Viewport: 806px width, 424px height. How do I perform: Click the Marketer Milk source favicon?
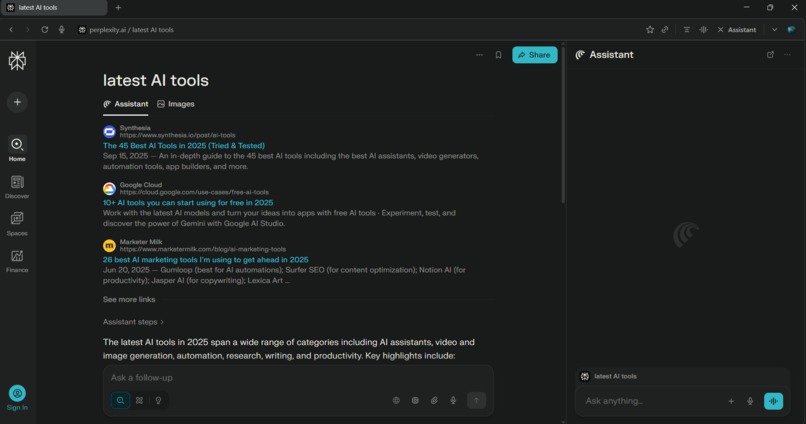pos(109,246)
